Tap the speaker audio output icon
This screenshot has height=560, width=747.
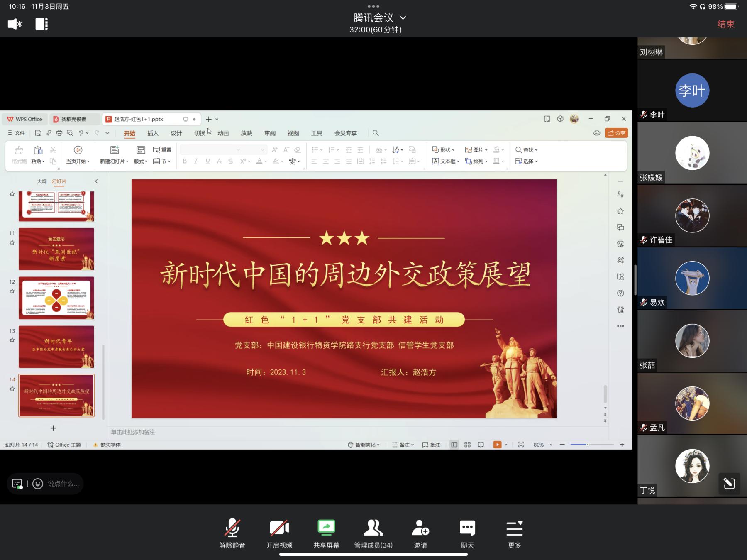(15, 24)
